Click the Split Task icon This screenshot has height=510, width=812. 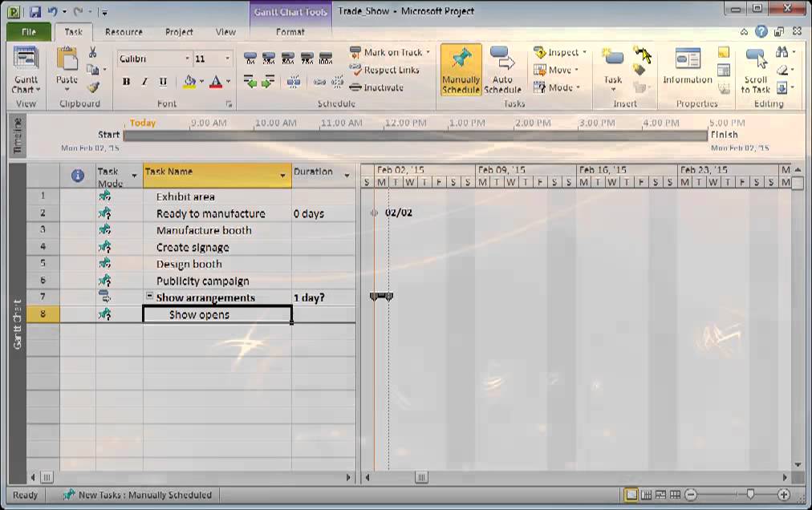tap(294, 82)
